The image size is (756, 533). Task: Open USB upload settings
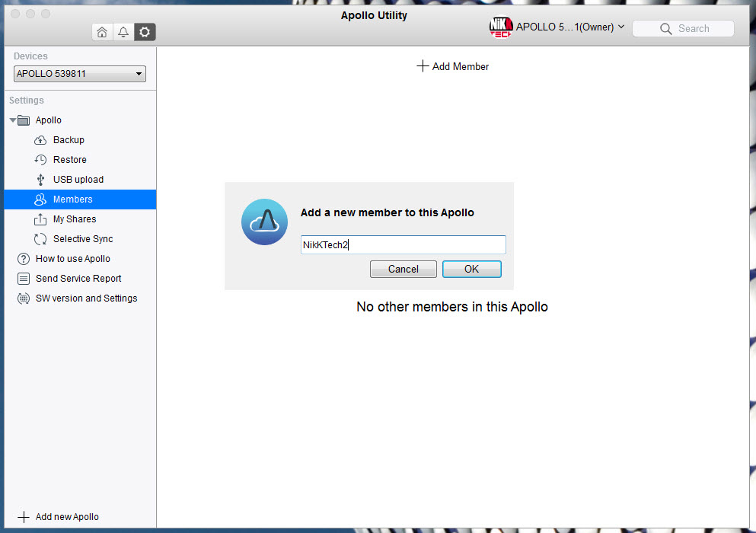[x=78, y=180]
